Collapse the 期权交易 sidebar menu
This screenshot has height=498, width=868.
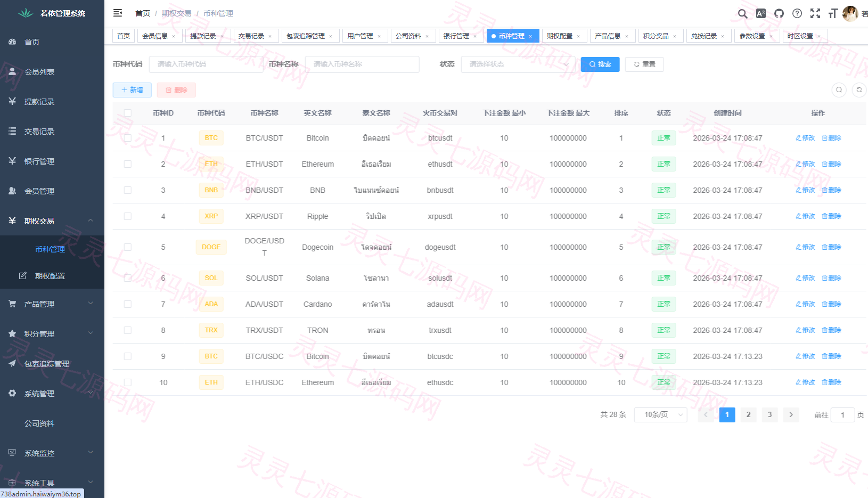click(52, 221)
